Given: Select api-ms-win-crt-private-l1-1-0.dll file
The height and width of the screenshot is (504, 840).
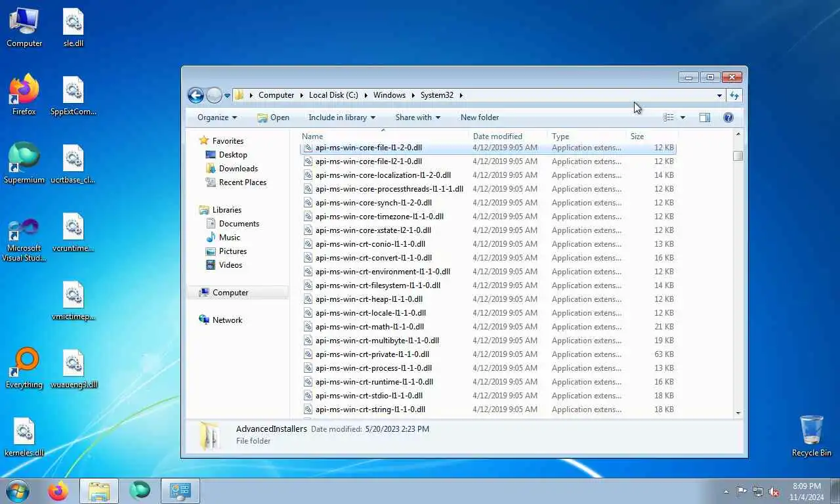Looking at the screenshot, I should click(x=488, y=354).
